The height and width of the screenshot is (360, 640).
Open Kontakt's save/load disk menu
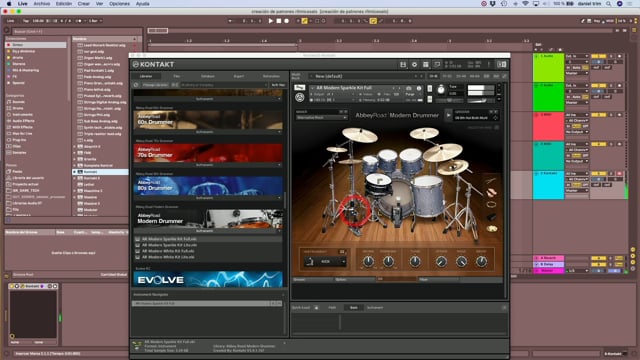(403, 64)
